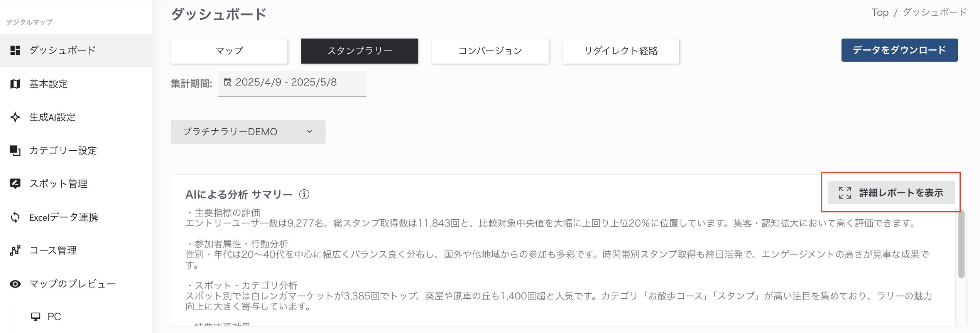
Task: Click the sparkle icon for 生成AI設定
Action: click(15, 117)
